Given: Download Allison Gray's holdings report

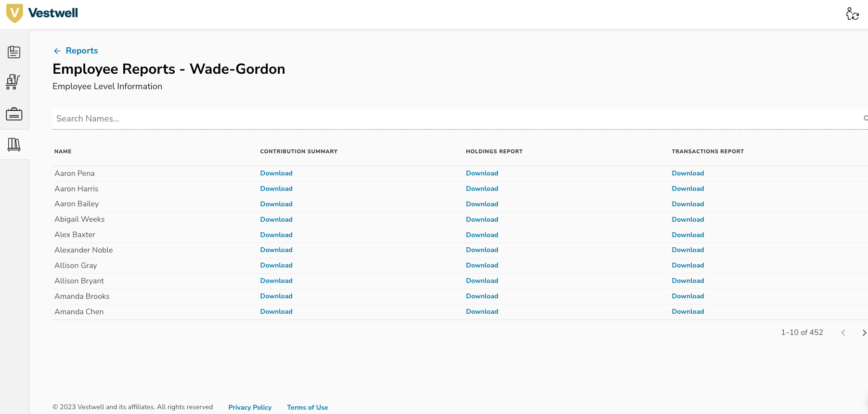Looking at the screenshot, I should click(x=482, y=266).
